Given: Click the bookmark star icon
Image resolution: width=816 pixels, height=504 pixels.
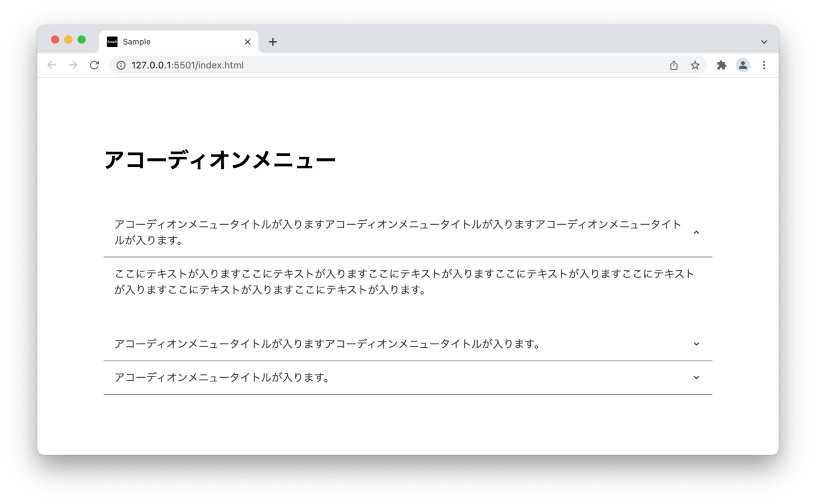Looking at the screenshot, I should pos(695,65).
